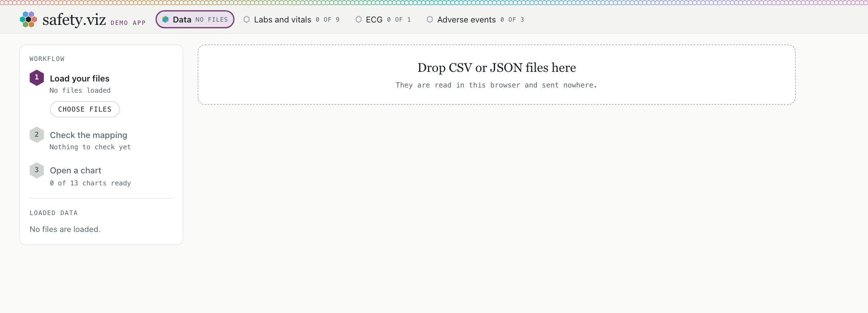This screenshot has height=313, width=868.
Task: Switch to Labs and vitals tab
Action: 292,20
